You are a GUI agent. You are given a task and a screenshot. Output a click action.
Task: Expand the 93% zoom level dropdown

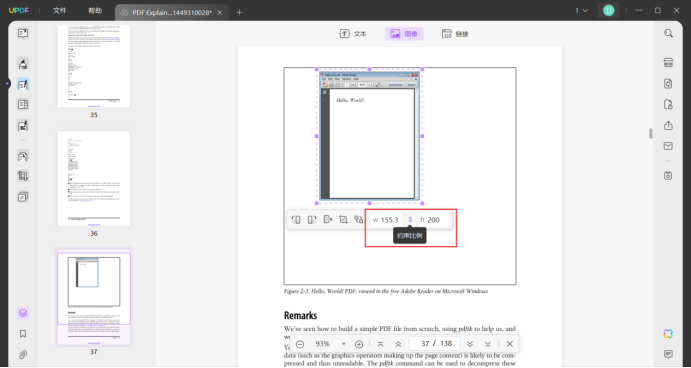(344, 344)
